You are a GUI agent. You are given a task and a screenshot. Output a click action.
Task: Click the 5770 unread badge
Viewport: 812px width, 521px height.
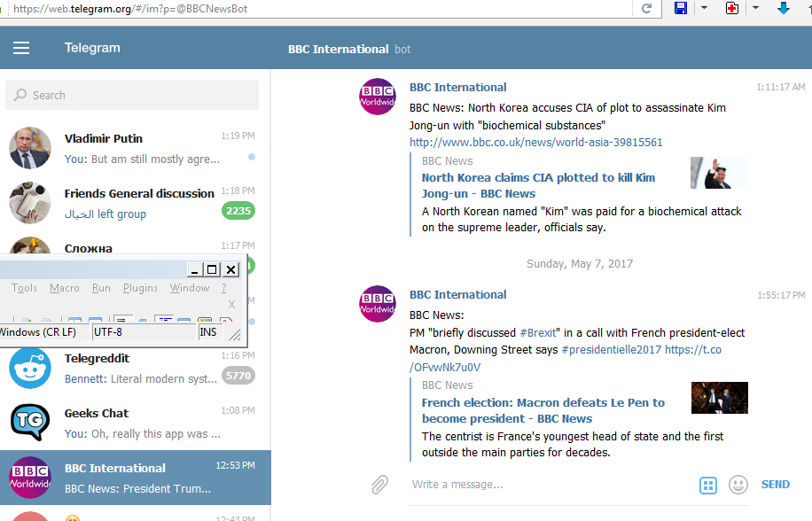pyautogui.click(x=238, y=376)
